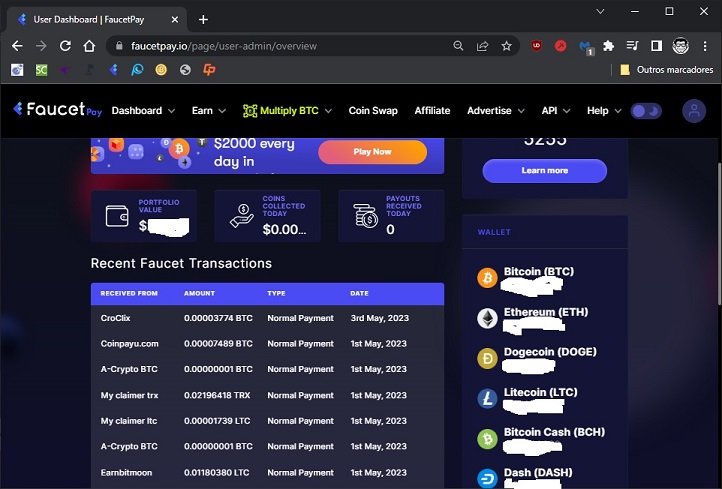The width and height of the screenshot is (722, 489).
Task: Click the 3rd May, 2023 date
Action: point(379,318)
